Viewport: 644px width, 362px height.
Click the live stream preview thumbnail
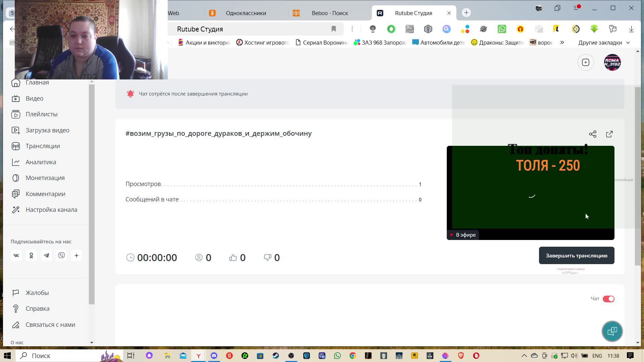(x=530, y=193)
